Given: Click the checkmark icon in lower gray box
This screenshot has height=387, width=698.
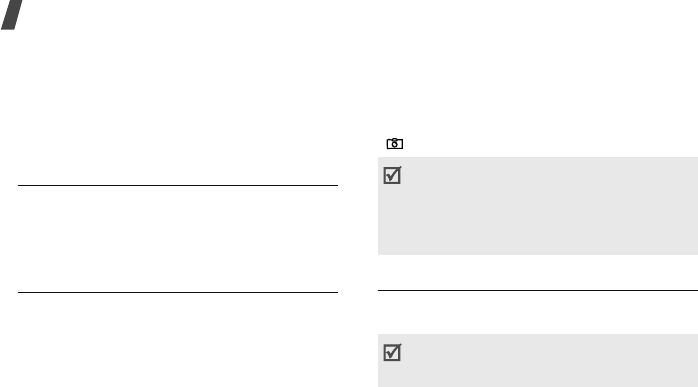Looking at the screenshot, I should pyautogui.click(x=392, y=352).
